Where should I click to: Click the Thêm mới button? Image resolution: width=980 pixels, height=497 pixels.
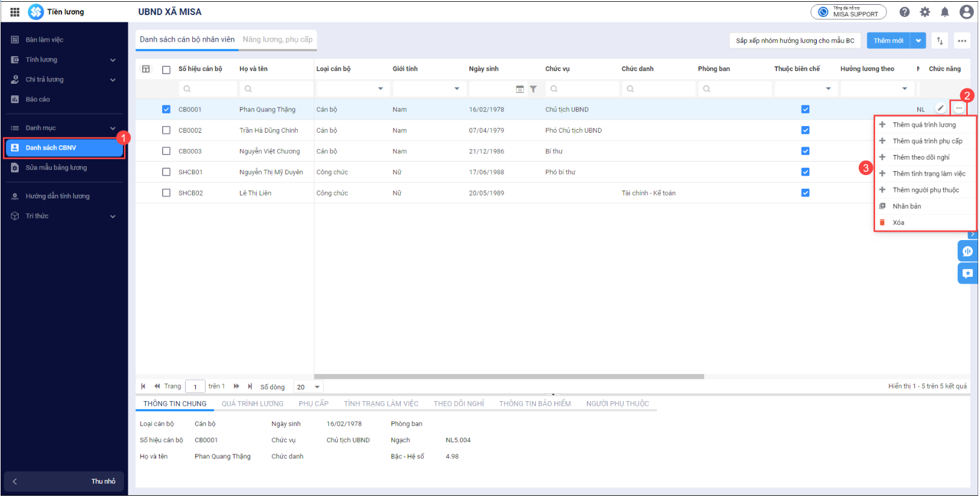pyautogui.click(x=888, y=41)
